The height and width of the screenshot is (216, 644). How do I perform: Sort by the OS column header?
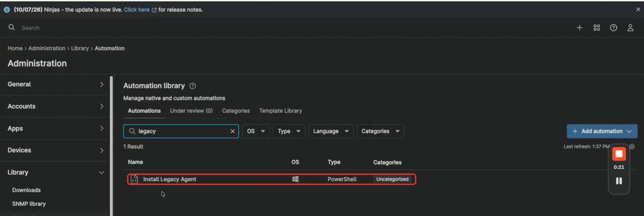(x=295, y=162)
